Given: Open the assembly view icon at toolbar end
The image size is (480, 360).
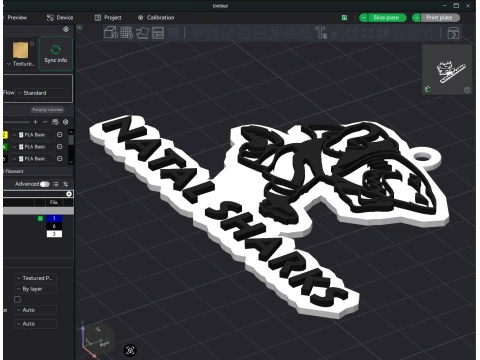Looking at the screenshot, I should [x=453, y=33].
